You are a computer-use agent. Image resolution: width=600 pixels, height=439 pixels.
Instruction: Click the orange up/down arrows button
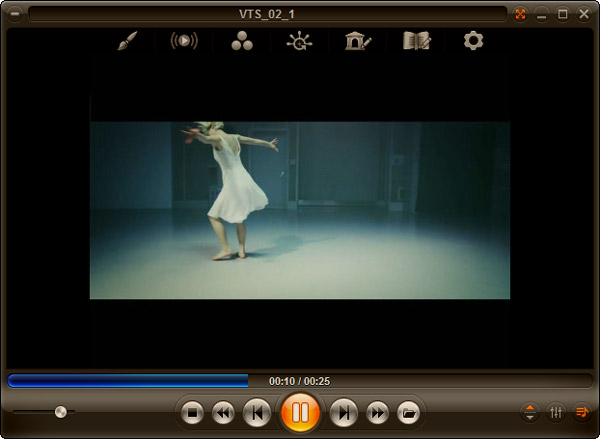click(x=530, y=412)
